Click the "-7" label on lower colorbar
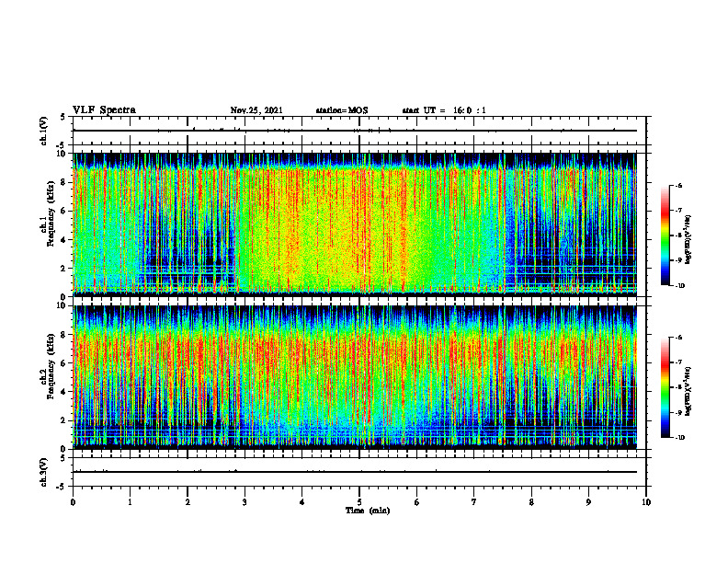728x563 pixels. (678, 362)
